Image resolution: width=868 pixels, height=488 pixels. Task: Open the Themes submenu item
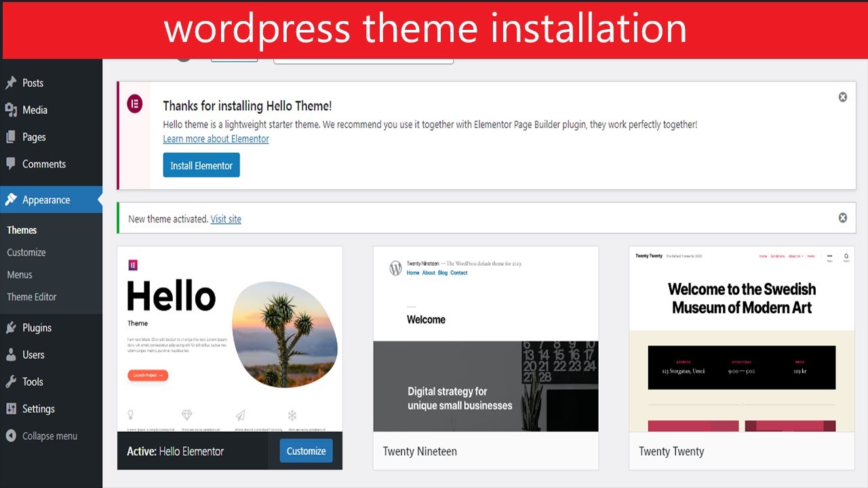(22, 230)
